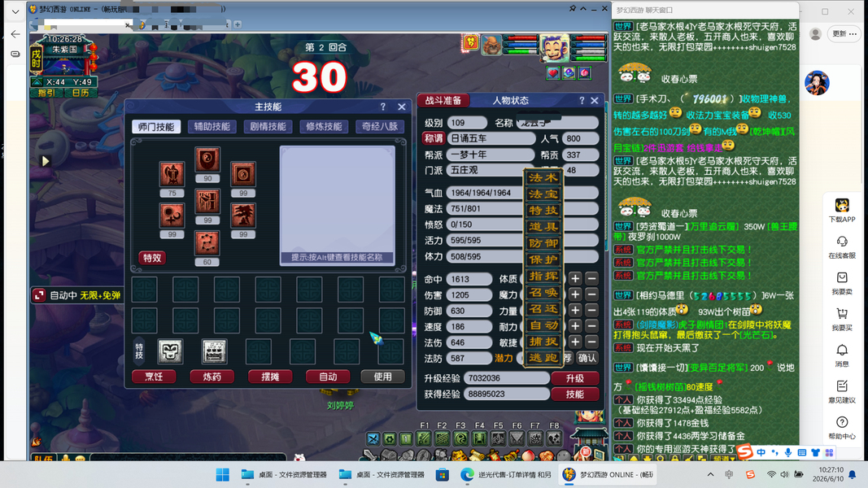This screenshot has width=868, height=488.
Task: Select the skill icon with level 75
Action: 172,175
